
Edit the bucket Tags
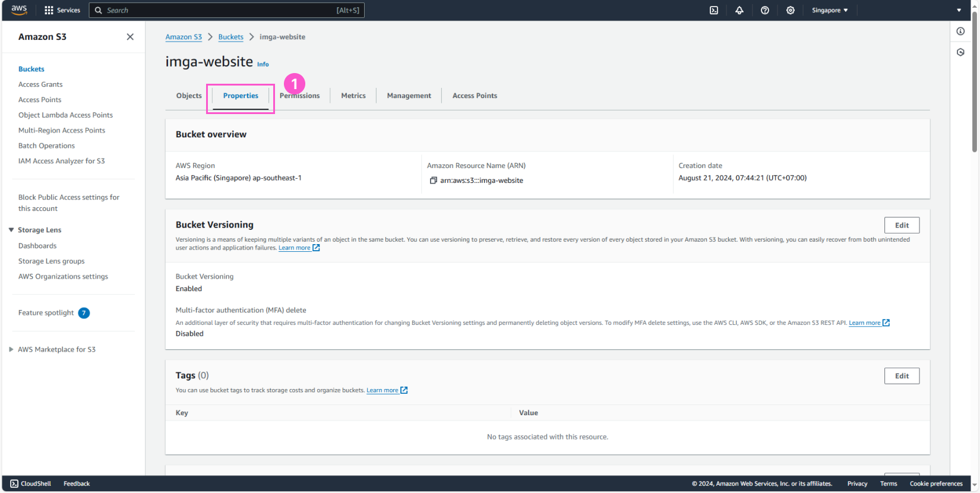tap(902, 376)
